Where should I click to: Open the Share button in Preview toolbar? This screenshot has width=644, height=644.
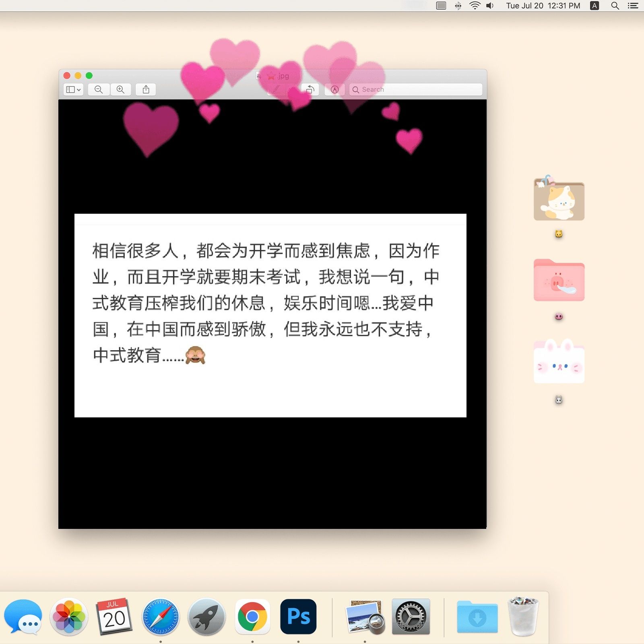(146, 89)
